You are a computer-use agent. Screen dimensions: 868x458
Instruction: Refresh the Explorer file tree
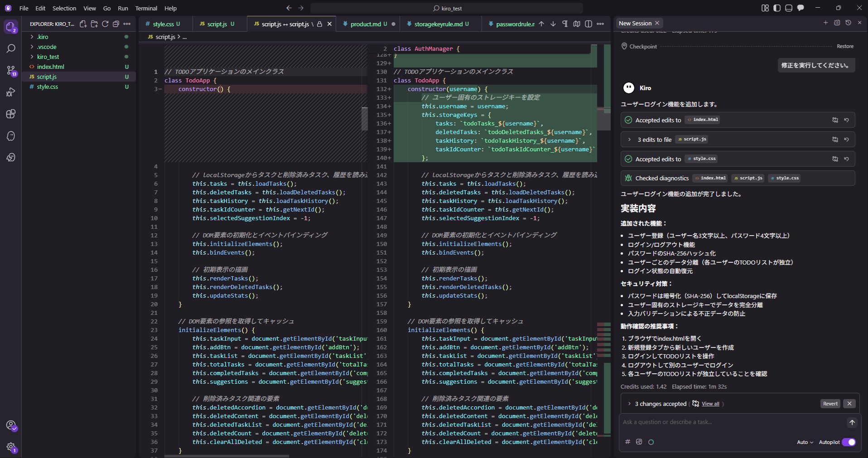coord(105,24)
